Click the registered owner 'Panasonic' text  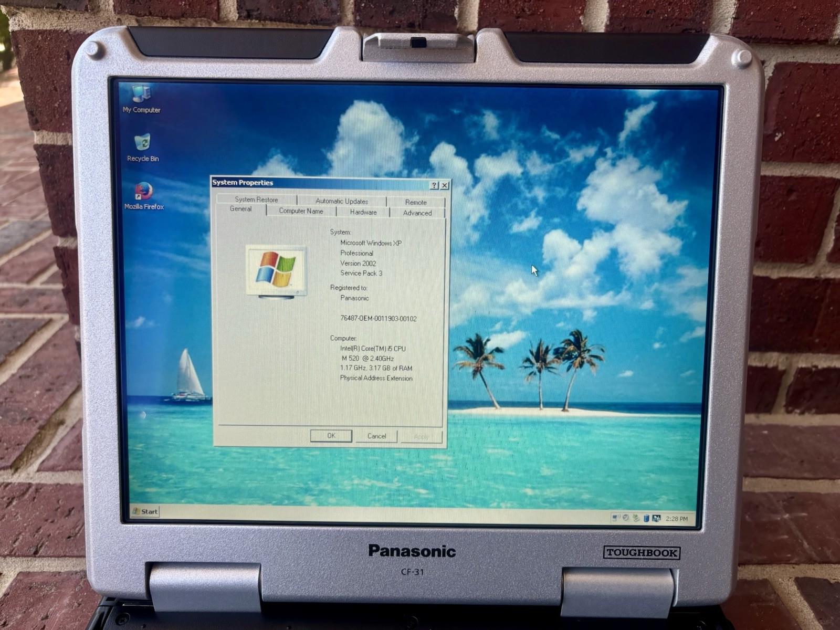[354, 298]
